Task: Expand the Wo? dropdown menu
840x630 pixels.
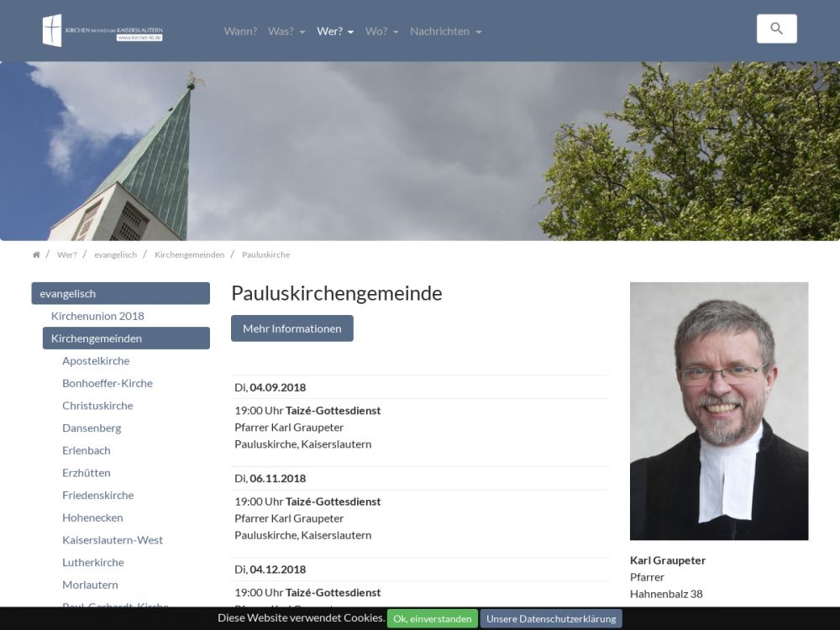Action: (381, 31)
